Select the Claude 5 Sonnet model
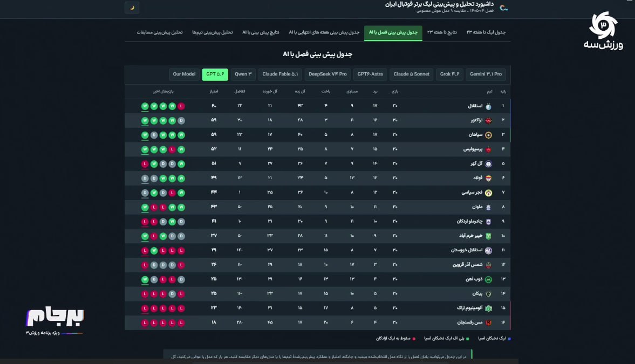The width and height of the screenshot is (635, 364). [411, 74]
